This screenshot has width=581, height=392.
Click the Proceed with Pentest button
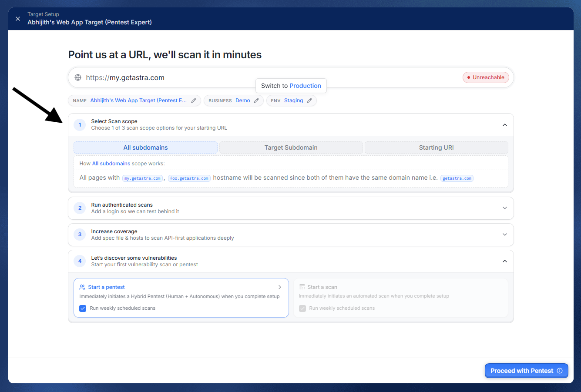click(x=527, y=371)
